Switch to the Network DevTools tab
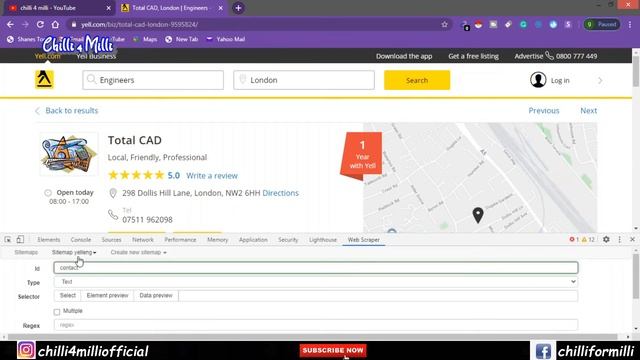This screenshot has height=360, width=640. coord(143,240)
